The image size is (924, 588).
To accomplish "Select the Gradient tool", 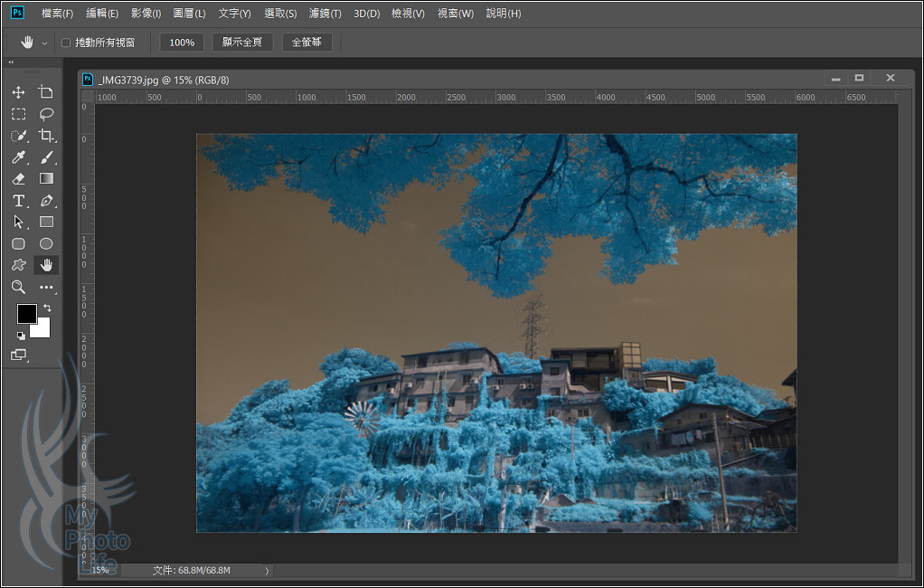I will pos(46,179).
